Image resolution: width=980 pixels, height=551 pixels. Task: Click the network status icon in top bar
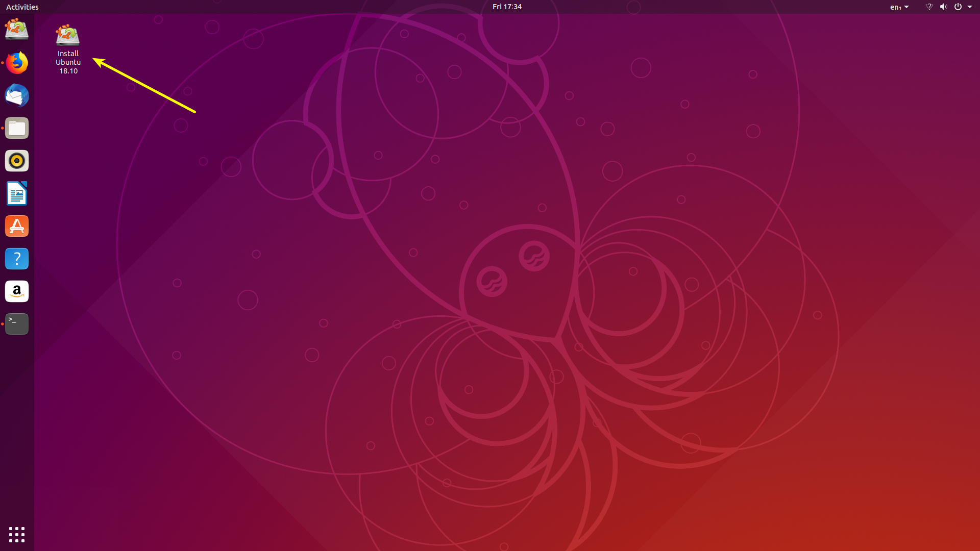pyautogui.click(x=929, y=7)
